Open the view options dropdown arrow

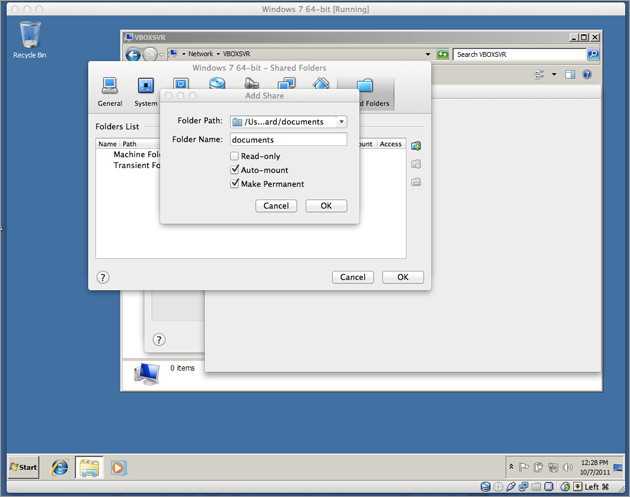pyautogui.click(x=554, y=74)
